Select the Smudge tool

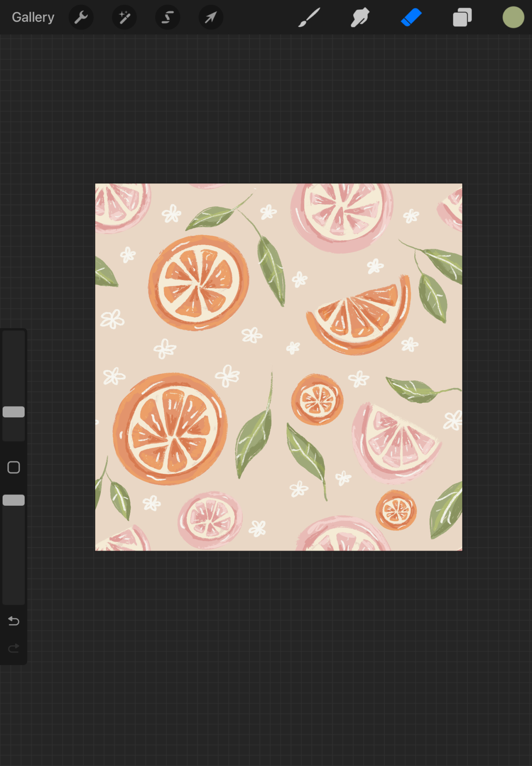point(360,17)
